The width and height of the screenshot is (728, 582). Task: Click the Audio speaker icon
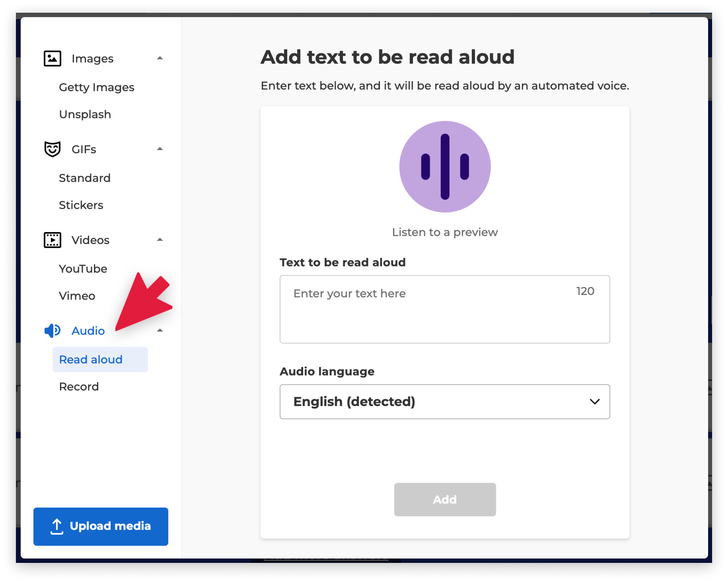tap(52, 331)
